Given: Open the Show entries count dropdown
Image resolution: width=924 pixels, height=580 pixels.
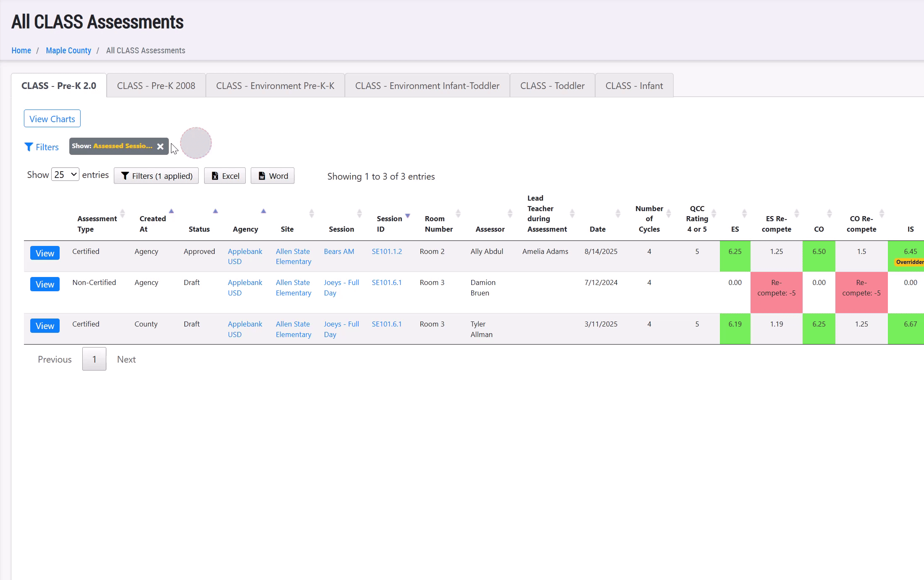Looking at the screenshot, I should 66,175.
